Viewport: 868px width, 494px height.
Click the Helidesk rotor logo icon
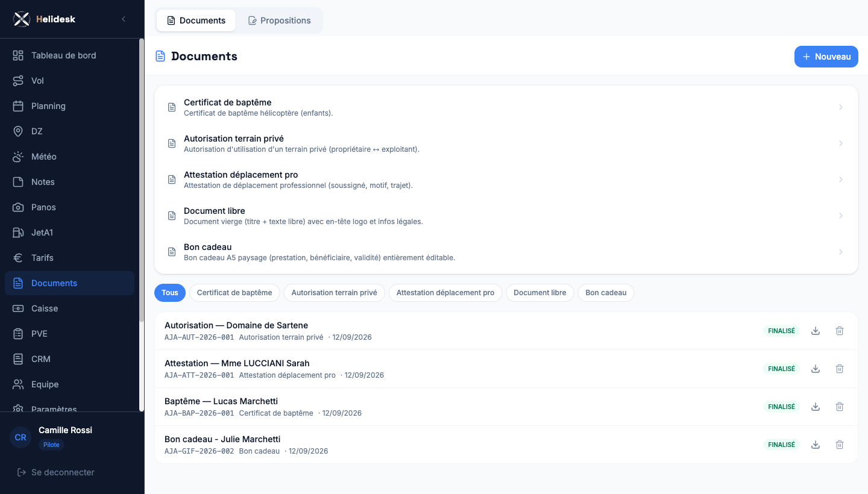(22, 19)
